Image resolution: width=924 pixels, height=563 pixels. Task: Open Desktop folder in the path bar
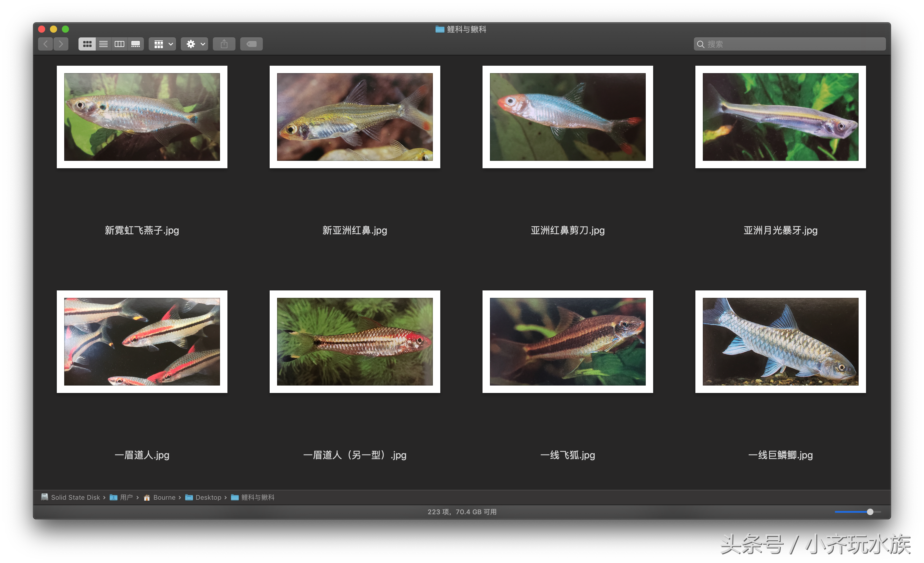click(203, 497)
